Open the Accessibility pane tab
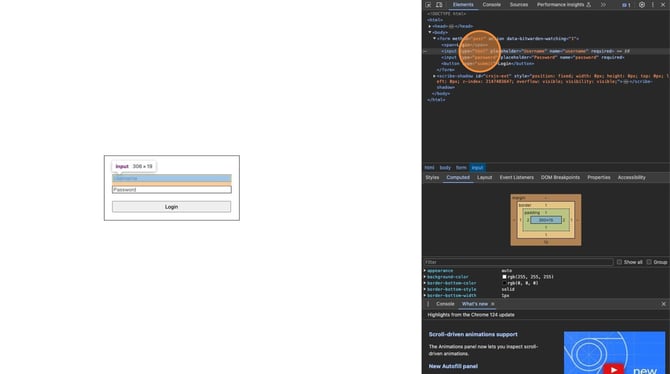 click(x=632, y=177)
